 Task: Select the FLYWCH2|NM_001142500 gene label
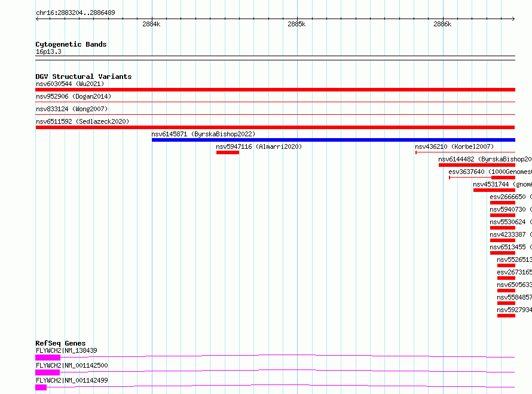tap(72, 365)
